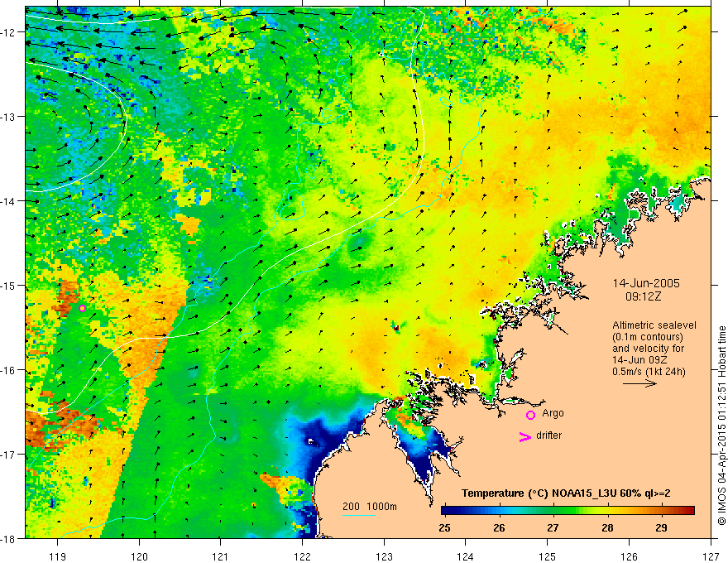728x563 pixels.
Task: Click the longitude axis label 125
Action: pos(548,556)
